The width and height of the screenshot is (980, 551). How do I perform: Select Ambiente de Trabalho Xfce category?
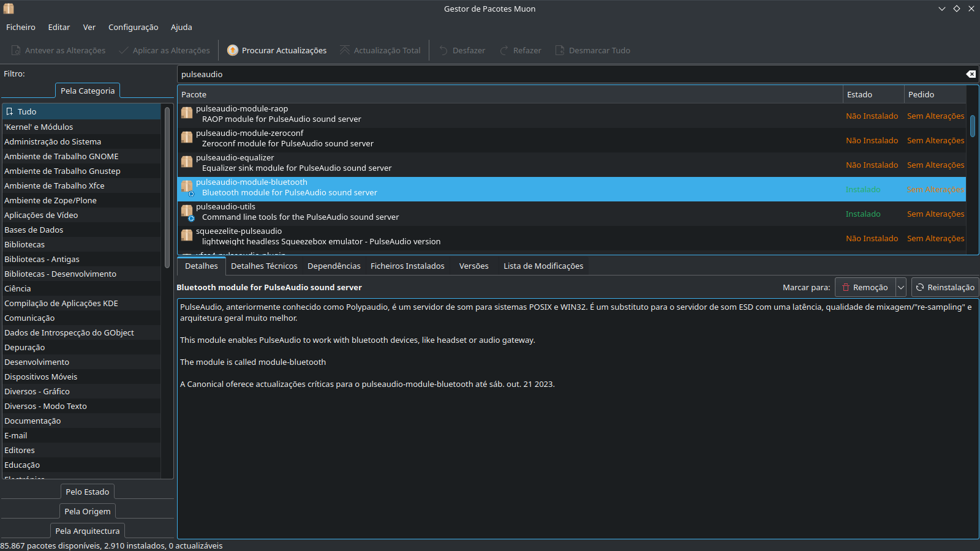pos(81,186)
